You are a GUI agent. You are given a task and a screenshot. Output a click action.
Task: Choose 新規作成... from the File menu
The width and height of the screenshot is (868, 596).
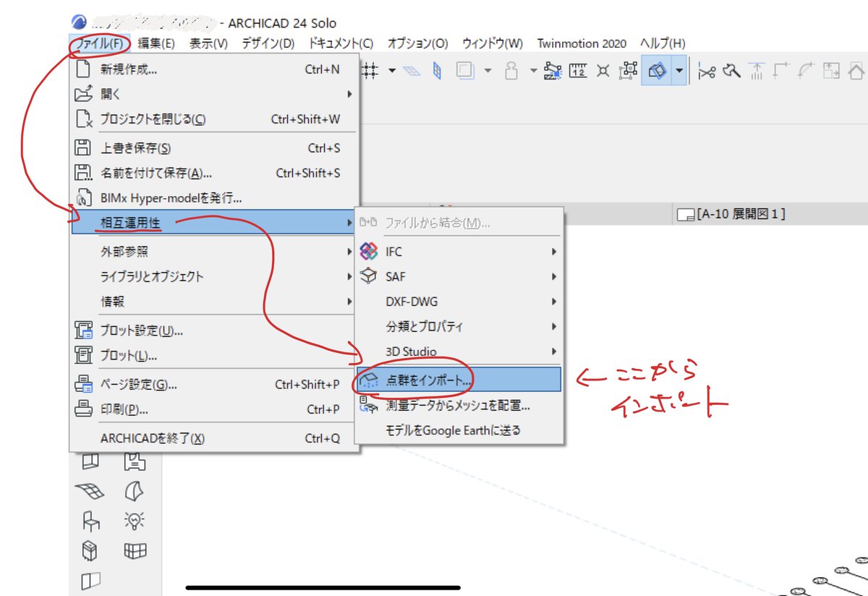(x=214, y=69)
